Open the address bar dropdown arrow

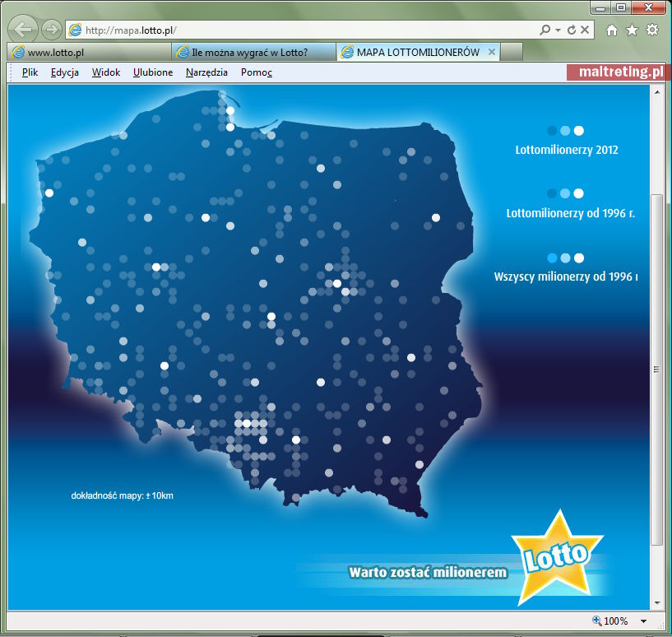pyautogui.click(x=558, y=30)
